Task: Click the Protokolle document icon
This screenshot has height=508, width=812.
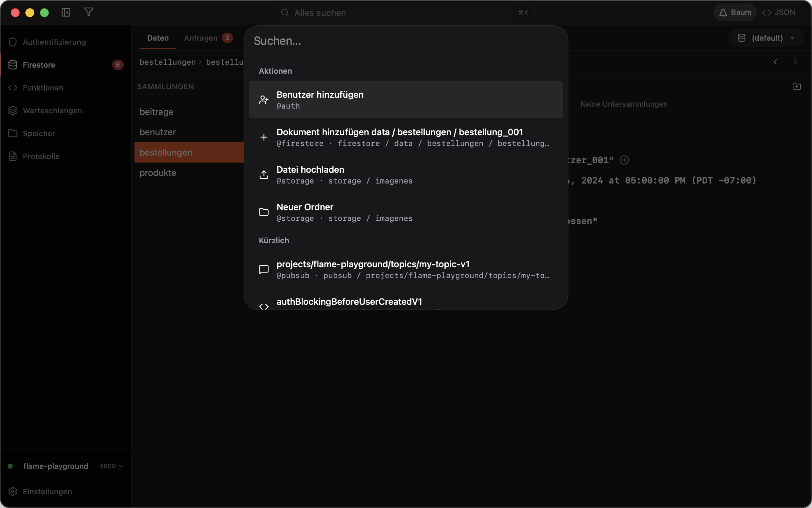Action: point(13,156)
